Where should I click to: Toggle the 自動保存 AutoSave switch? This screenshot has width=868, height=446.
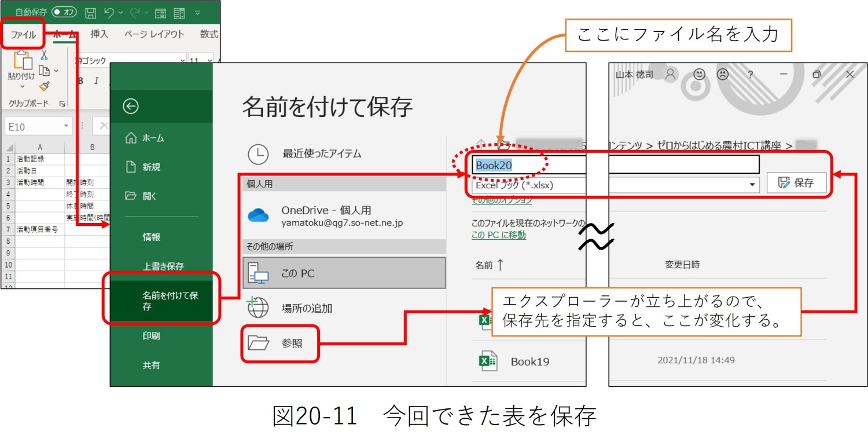pyautogui.click(x=64, y=12)
